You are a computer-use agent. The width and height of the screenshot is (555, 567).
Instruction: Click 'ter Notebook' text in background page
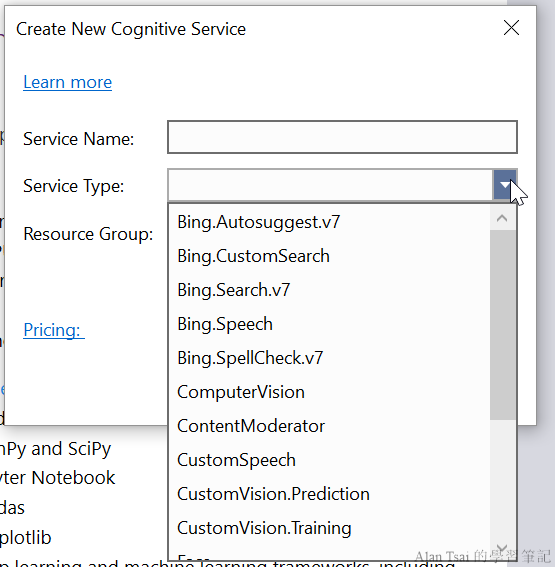coord(58,478)
